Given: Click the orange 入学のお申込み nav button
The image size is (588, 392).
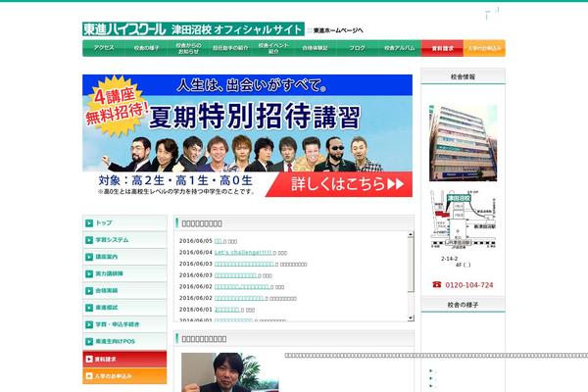Looking at the screenshot, I should coord(484,48).
